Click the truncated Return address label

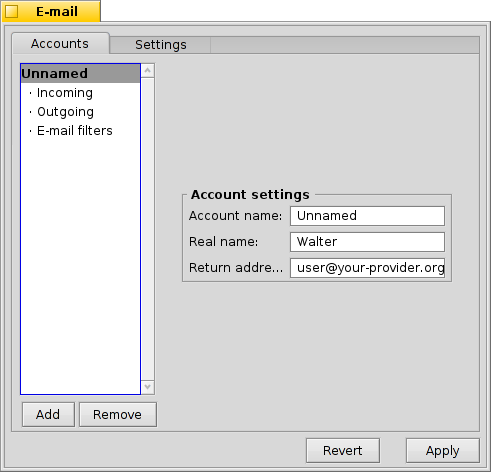pyautogui.click(x=236, y=268)
